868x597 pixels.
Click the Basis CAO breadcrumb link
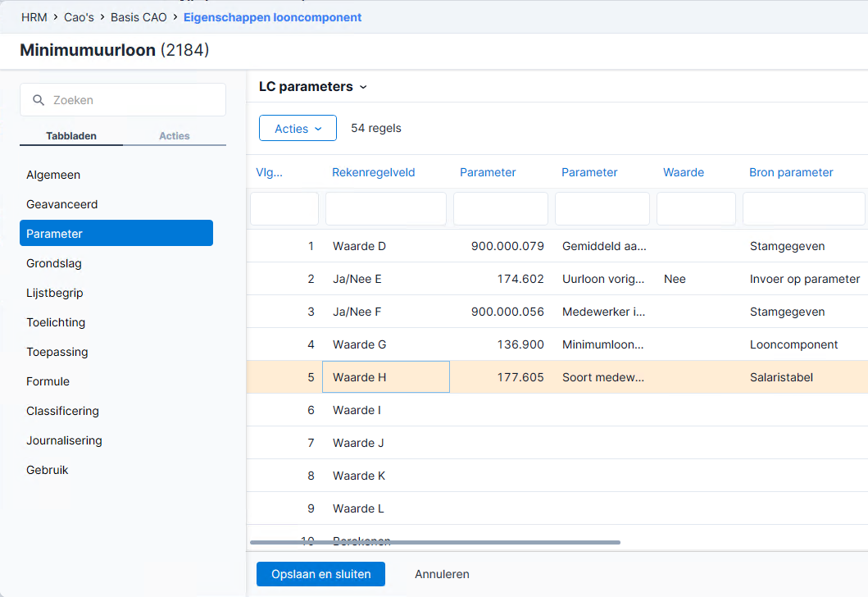139,17
